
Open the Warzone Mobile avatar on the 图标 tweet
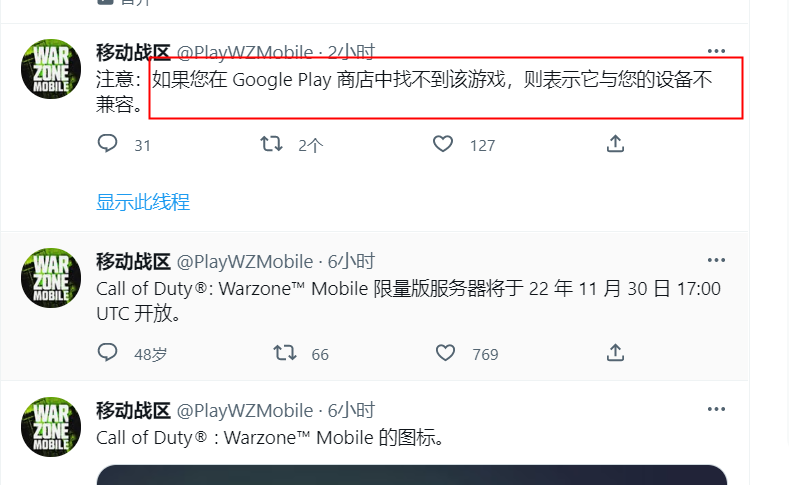[51, 427]
